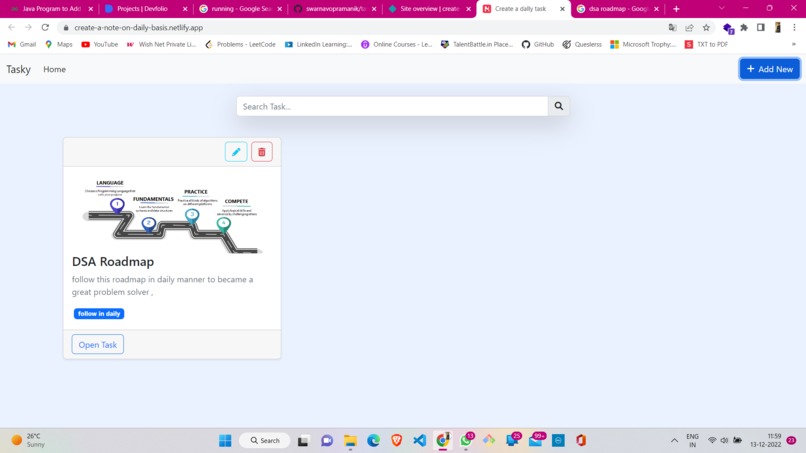Go forward in browser history
Image resolution: width=806 pixels, height=453 pixels.
[x=28, y=27]
